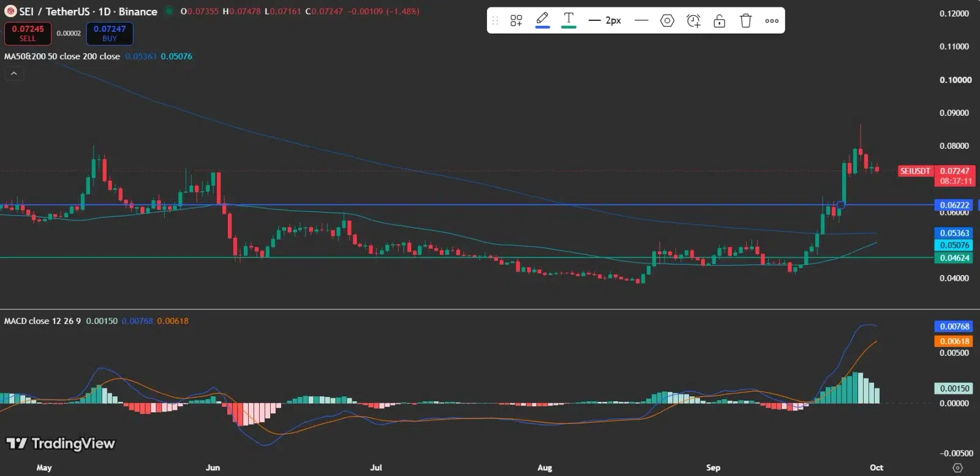Select the blue horizontal line anchor point
This screenshot has height=476, width=980.
coord(841,205)
